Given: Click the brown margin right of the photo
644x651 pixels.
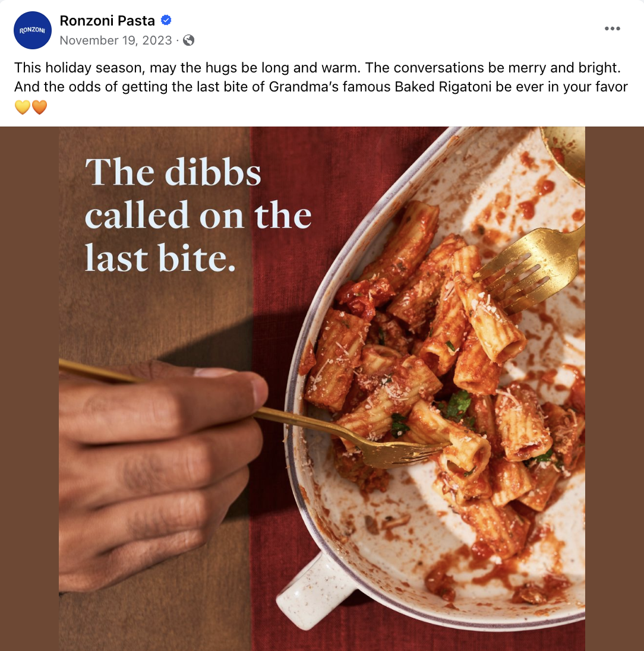Looking at the screenshot, I should pyautogui.click(x=614, y=388).
